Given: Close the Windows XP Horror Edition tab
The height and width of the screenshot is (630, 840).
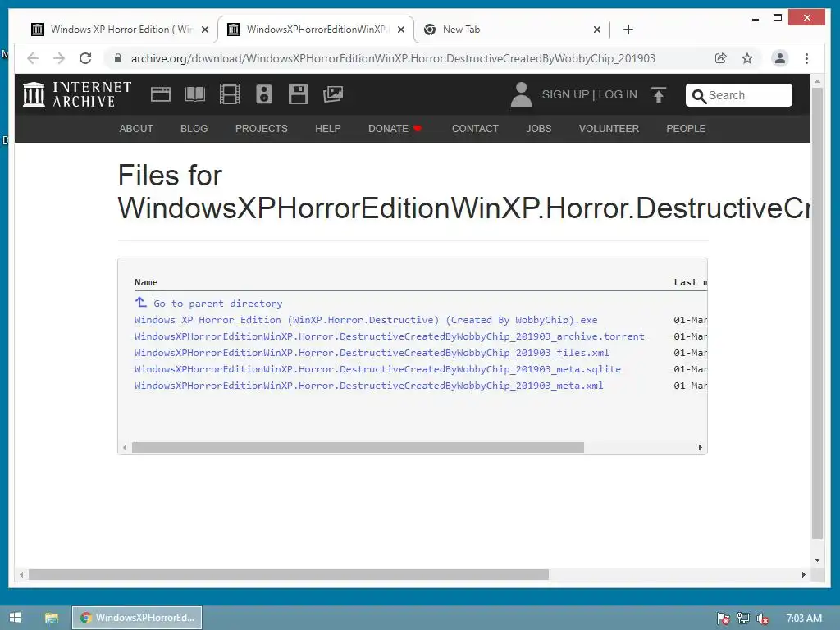Looking at the screenshot, I should coord(204,30).
